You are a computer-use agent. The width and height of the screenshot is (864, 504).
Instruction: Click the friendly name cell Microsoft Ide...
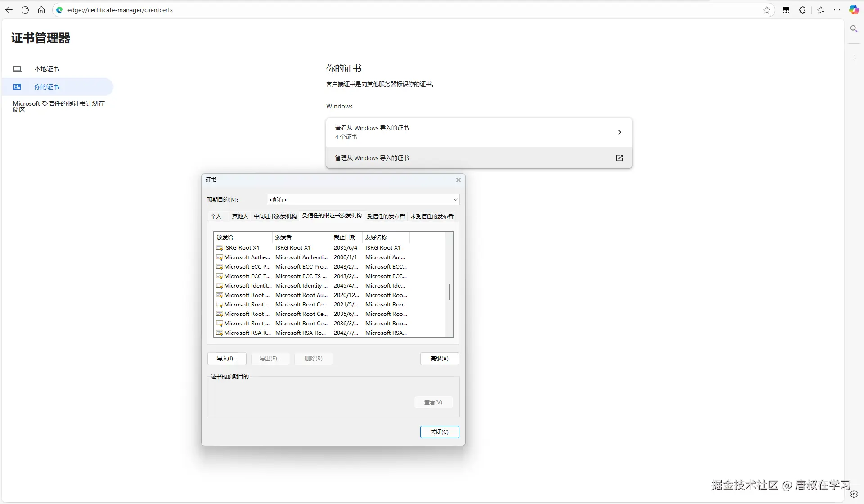pos(385,286)
